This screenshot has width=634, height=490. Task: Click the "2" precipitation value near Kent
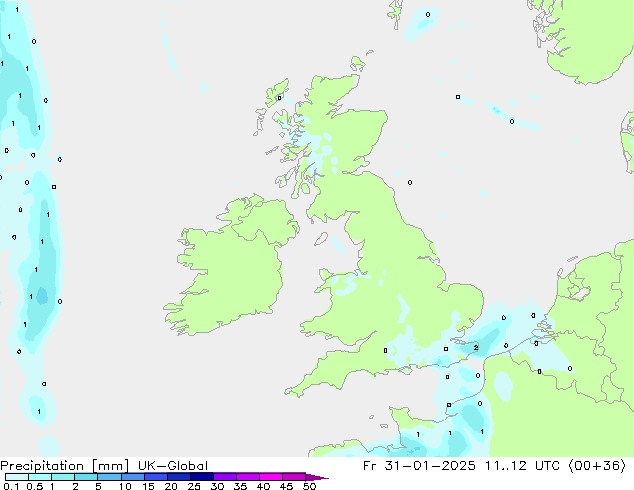click(x=476, y=347)
